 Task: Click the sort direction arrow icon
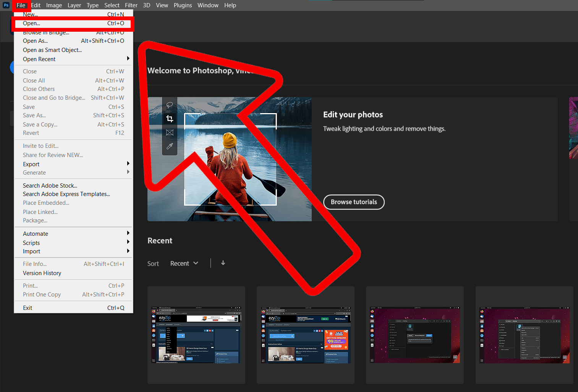(223, 263)
